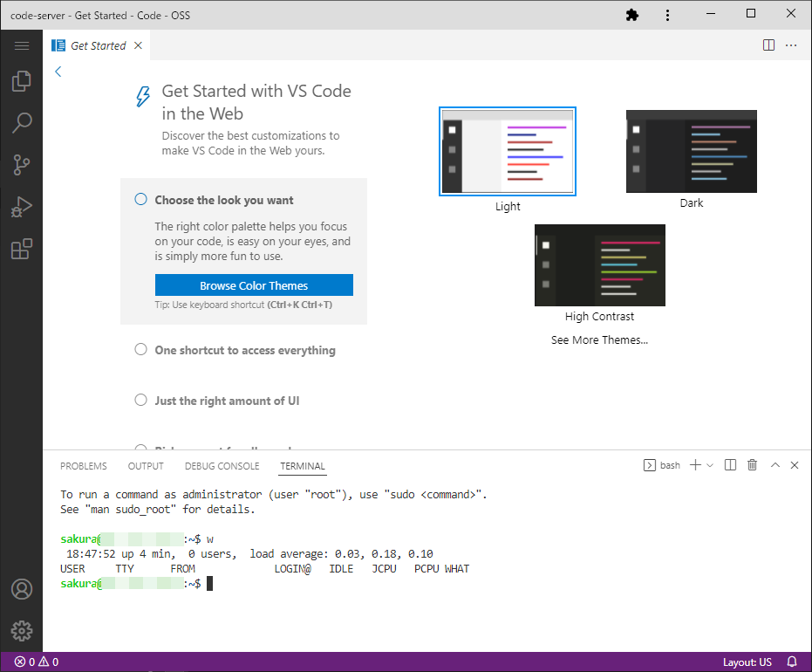Open the Search view icon
Image resolution: width=812 pixels, height=672 pixels.
[x=21, y=123]
